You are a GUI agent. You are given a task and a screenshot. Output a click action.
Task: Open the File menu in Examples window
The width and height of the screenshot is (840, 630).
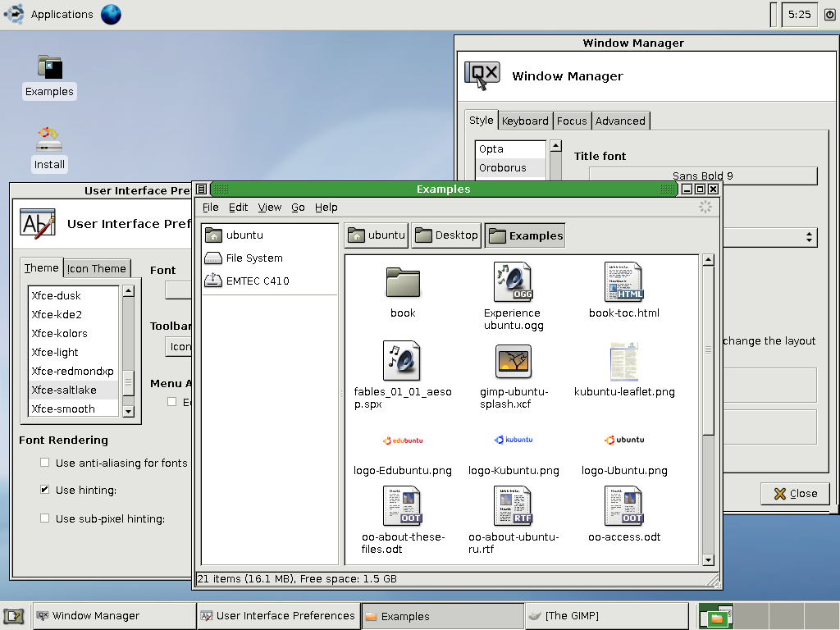coord(211,208)
